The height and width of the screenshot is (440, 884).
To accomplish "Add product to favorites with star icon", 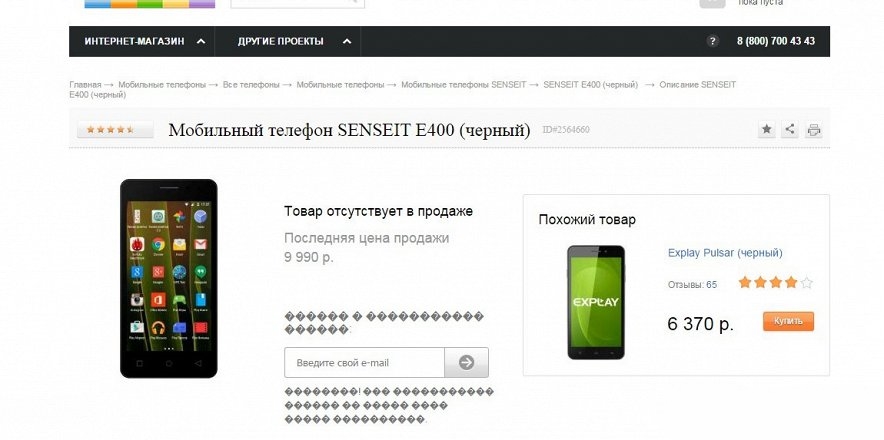I will [766, 129].
